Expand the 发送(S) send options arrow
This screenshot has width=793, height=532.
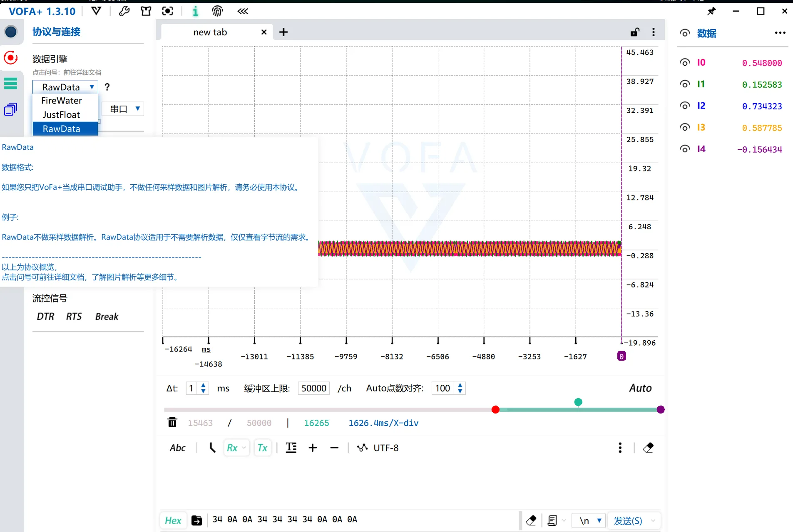click(653, 521)
